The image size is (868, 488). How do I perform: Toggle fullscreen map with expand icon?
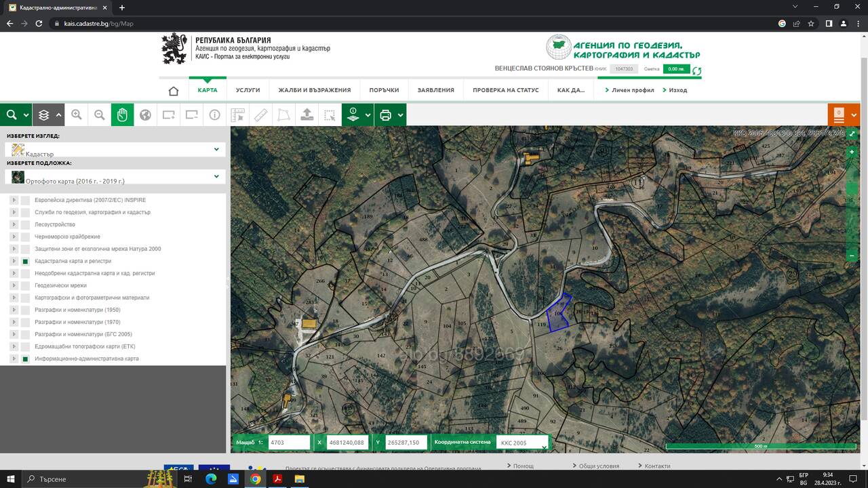[852, 134]
